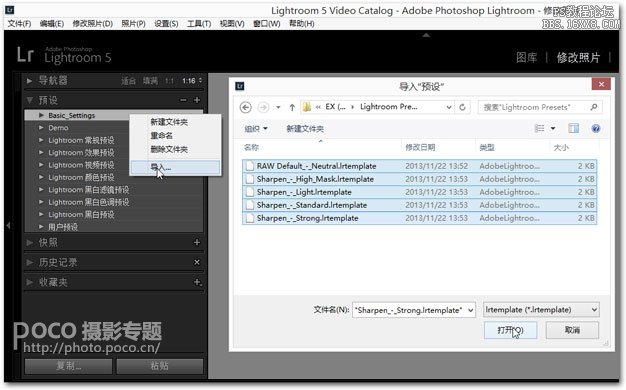Expand the Basic_Settings preset folder
626x390 pixels.
pyautogui.click(x=41, y=115)
